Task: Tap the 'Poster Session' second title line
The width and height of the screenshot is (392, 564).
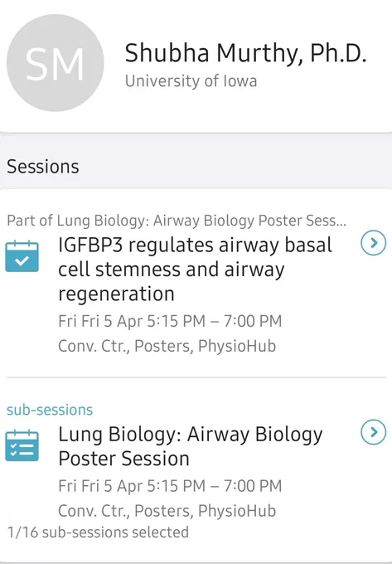Action: (x=123, y=459)
